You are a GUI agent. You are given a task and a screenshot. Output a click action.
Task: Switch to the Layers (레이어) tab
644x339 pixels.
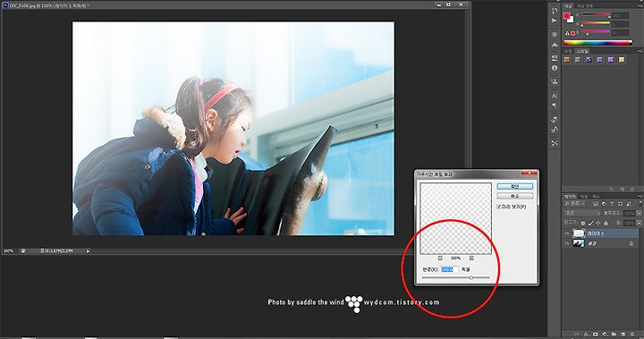570,197
